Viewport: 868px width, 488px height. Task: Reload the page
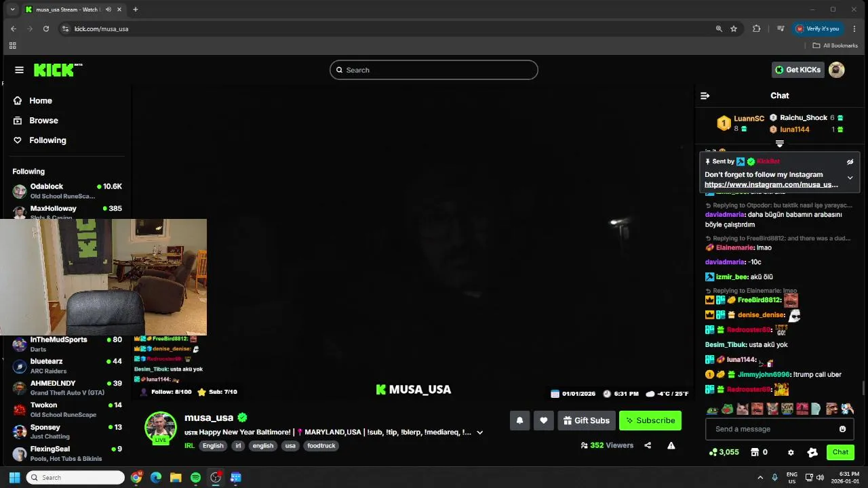point(45,28)
